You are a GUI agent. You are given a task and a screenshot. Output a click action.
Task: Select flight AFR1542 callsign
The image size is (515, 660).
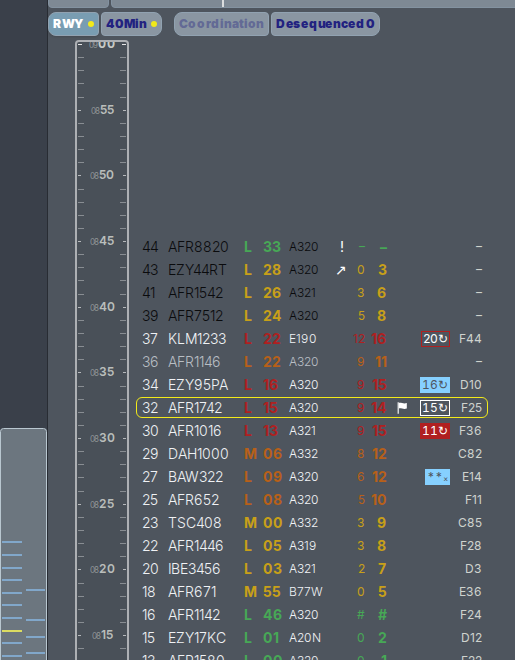(196, 293)
